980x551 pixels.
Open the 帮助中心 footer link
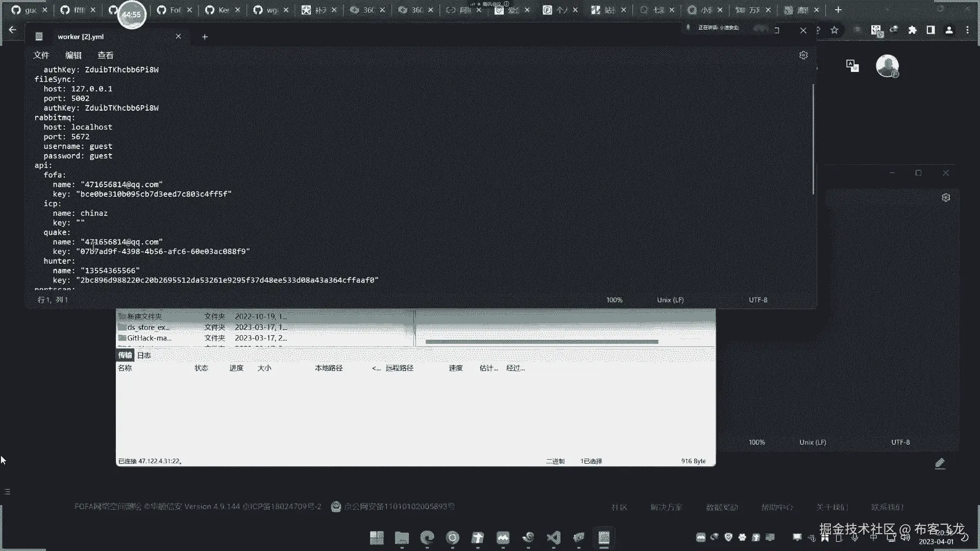[776, 507]
